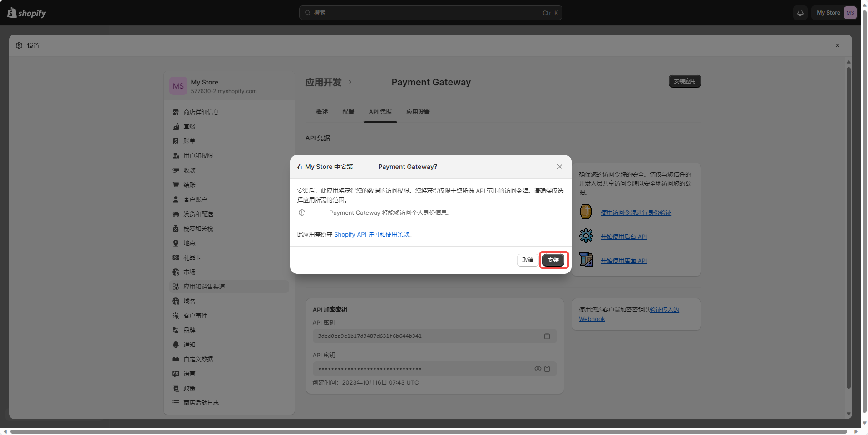The width and height of the screenshot is (868, 435).
Task: Open 应用和销售渠道 settings
Action: (x=229, y=287)
